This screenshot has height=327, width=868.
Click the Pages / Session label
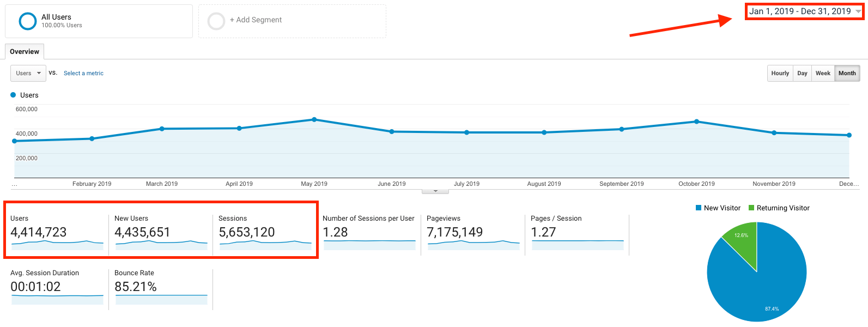(x=556, y=219)
